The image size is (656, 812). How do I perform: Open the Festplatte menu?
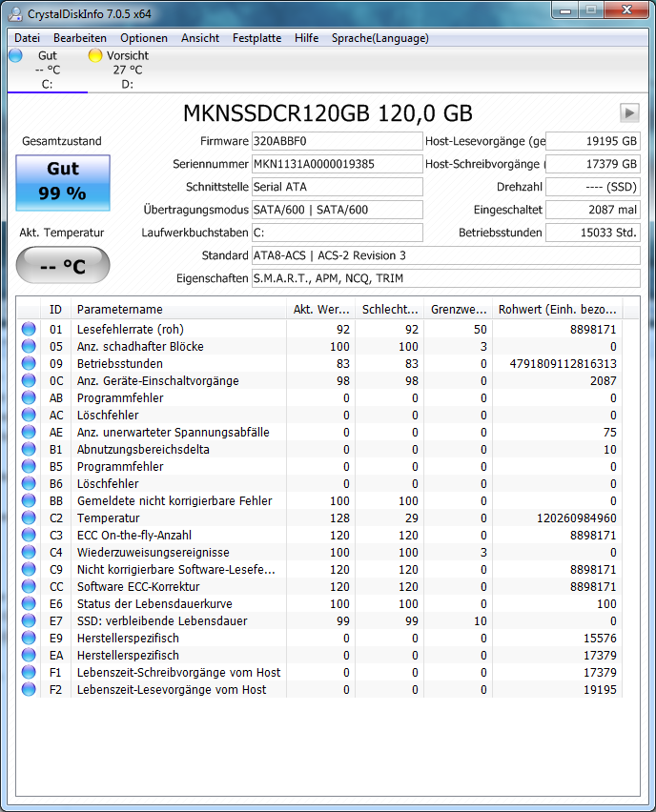click(256, 38)
